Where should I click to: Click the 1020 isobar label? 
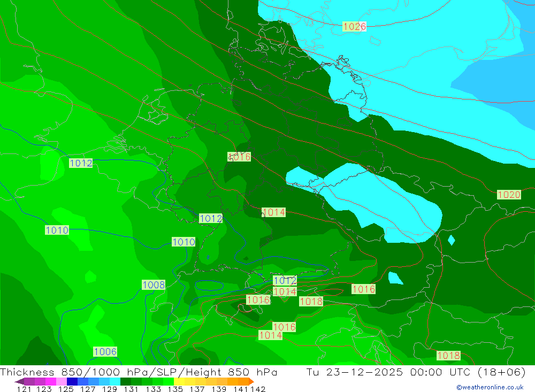click(509, 195)
